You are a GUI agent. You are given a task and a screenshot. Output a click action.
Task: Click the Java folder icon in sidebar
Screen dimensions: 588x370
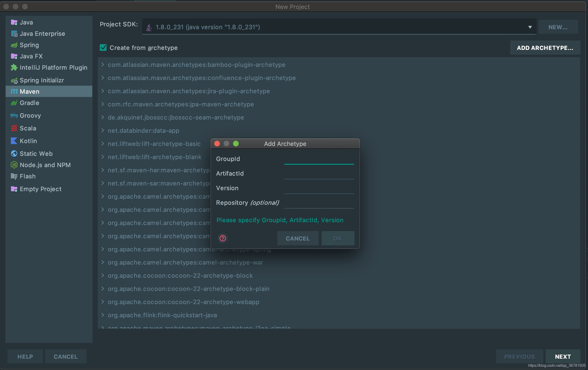tap(14, 22)
